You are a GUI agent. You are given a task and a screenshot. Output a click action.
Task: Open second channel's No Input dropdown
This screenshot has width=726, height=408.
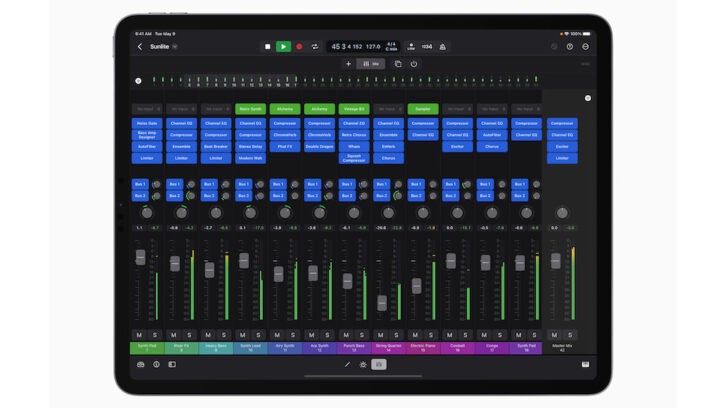tap(181, 109)
